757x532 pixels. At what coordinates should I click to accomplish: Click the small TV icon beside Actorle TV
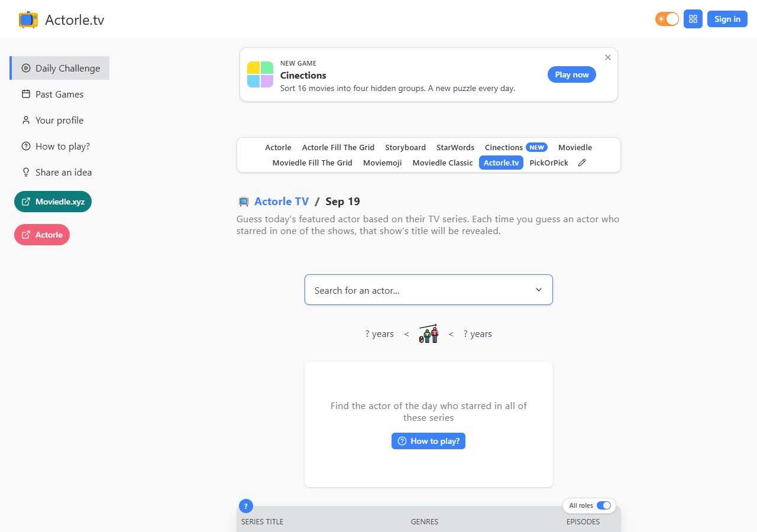244,202
